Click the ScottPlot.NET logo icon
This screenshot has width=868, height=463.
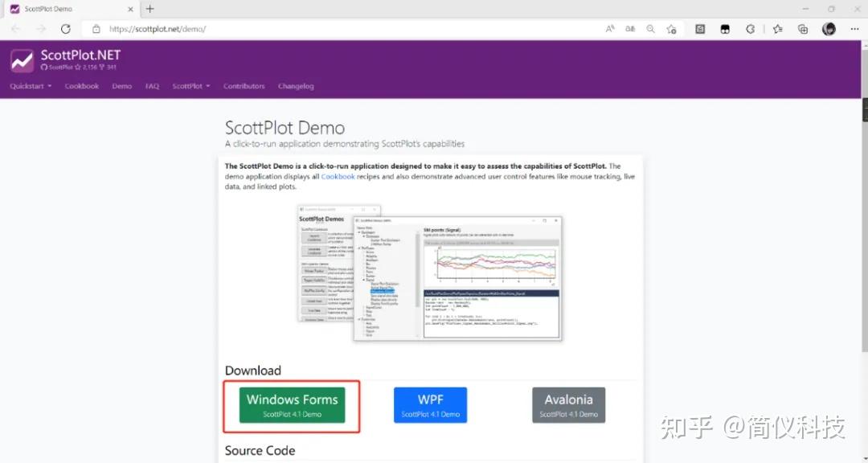[x=23, y=60]
